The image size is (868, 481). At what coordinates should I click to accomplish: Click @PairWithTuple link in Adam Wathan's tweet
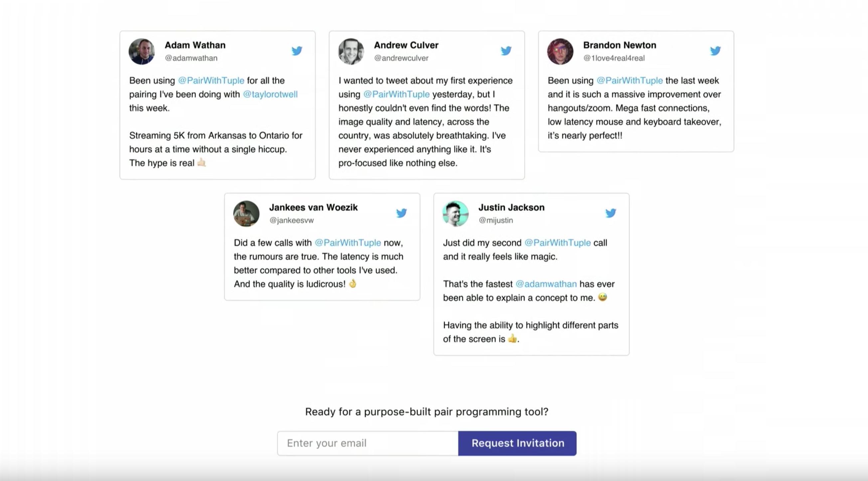click(211, 80)
